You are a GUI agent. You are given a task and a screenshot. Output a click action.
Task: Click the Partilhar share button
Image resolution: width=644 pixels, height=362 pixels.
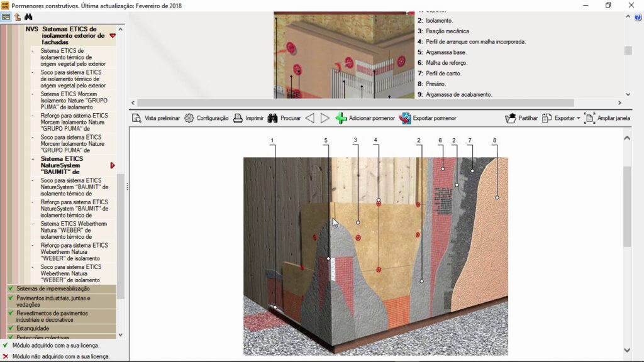click(521, 118)
